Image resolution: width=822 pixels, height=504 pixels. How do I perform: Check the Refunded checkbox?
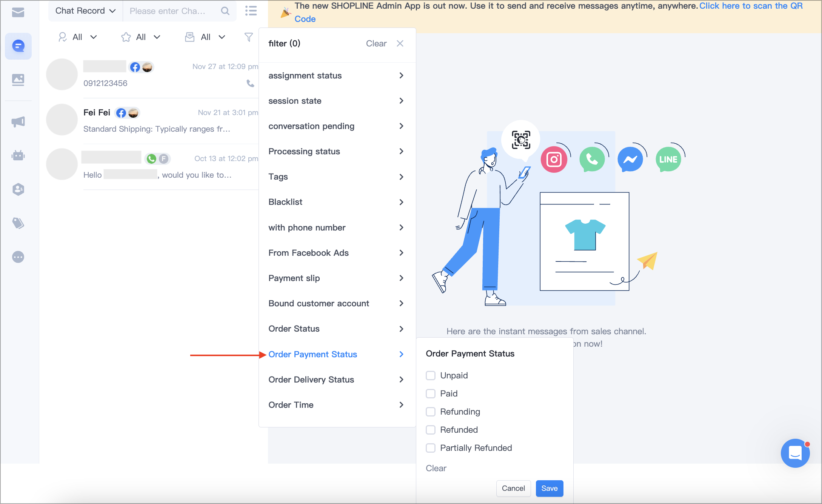pyautogui.click(x=431, y=430)
